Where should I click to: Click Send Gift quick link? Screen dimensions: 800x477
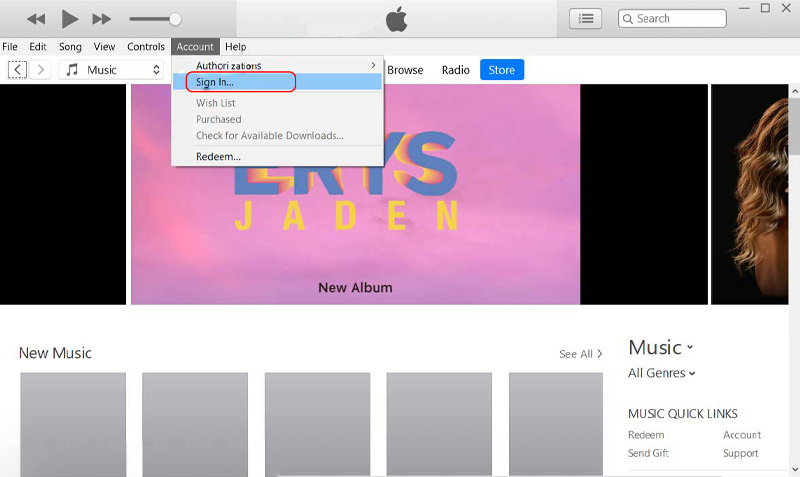click(x=648, y=453)
